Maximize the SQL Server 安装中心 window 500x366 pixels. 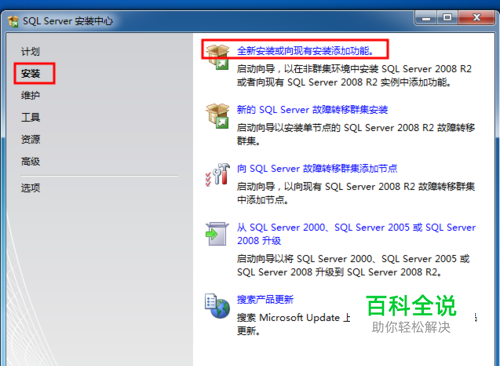click(447, 18)
